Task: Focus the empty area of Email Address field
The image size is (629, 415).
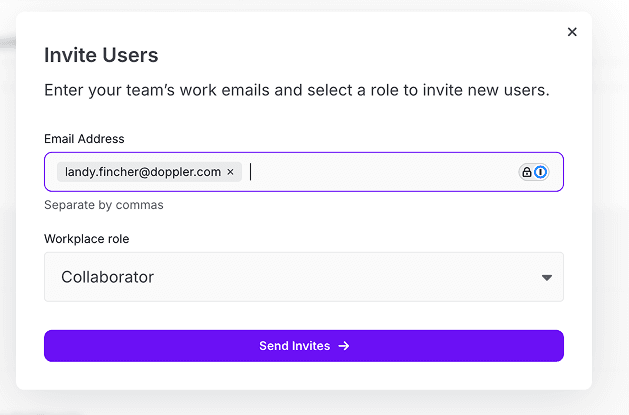Action: (381, 172)
